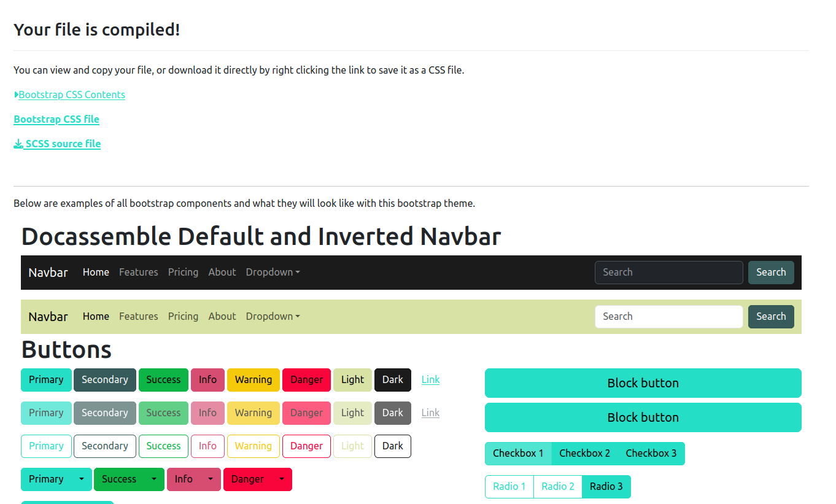Focus the Search field in the dark navbar
The width and height of the screenshot is (836, 504).
coord(669,273)
